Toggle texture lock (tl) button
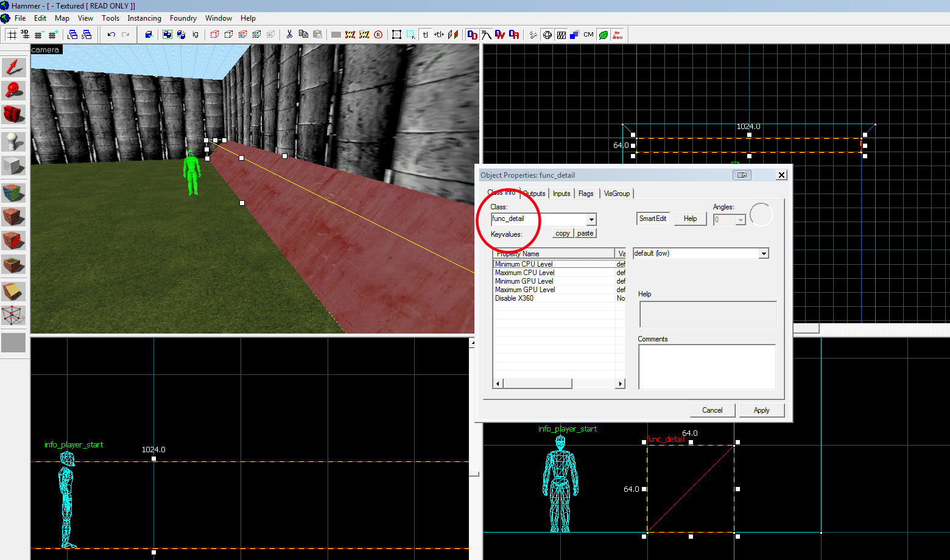This screenshot has height=560, width=950. pyautogui.click(x=425, y=35)
